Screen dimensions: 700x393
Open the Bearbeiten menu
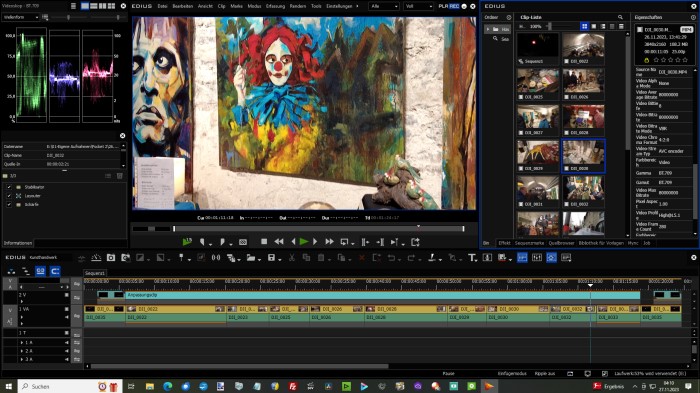coord(183,6)
